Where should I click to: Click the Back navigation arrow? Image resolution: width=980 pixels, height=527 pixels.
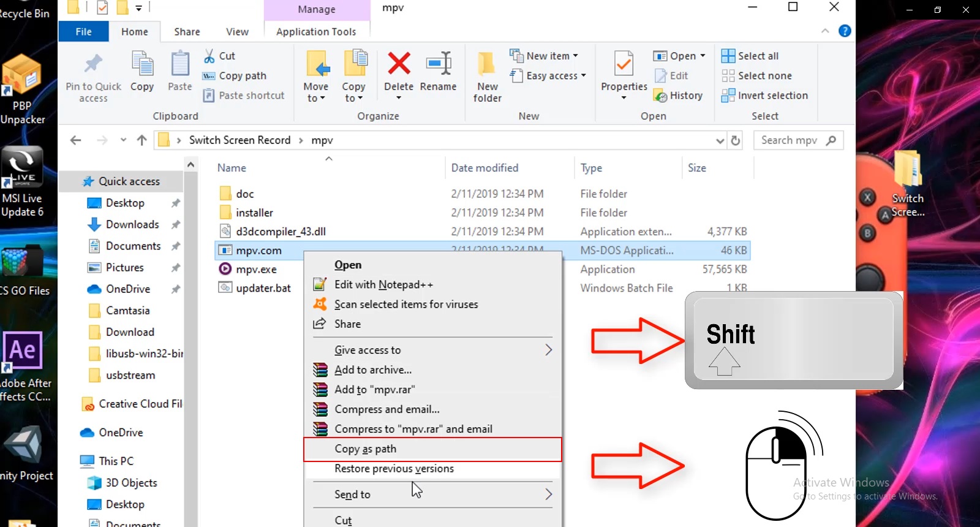(76, 140)
